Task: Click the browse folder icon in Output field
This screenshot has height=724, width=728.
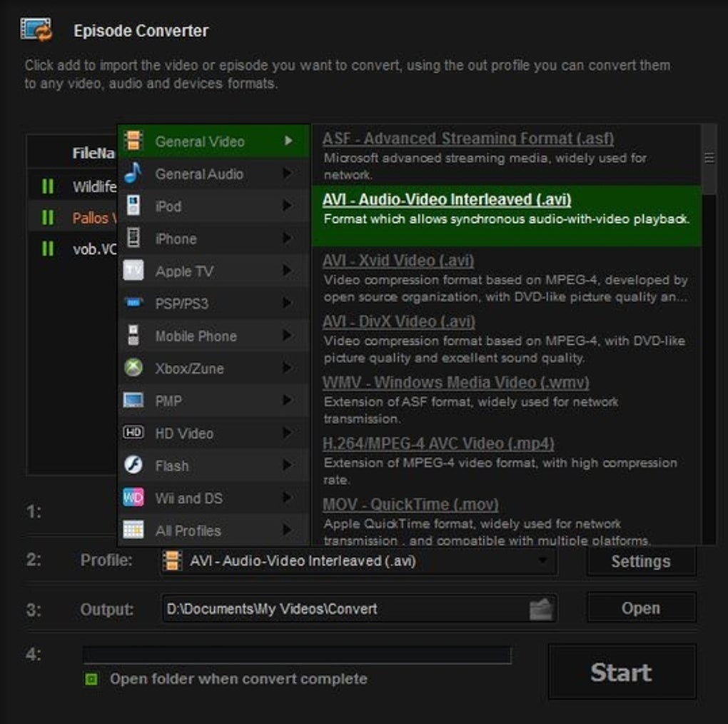Action: 541,609
